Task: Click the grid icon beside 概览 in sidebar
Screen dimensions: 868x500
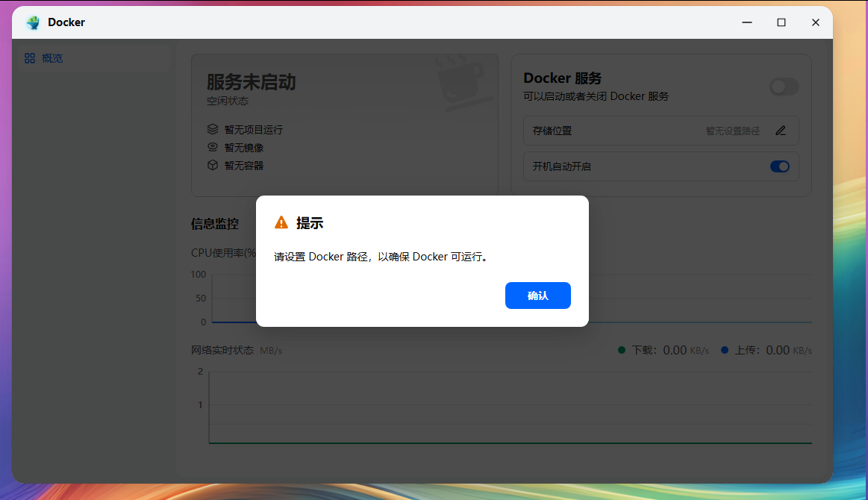Action: pos(30,57)
